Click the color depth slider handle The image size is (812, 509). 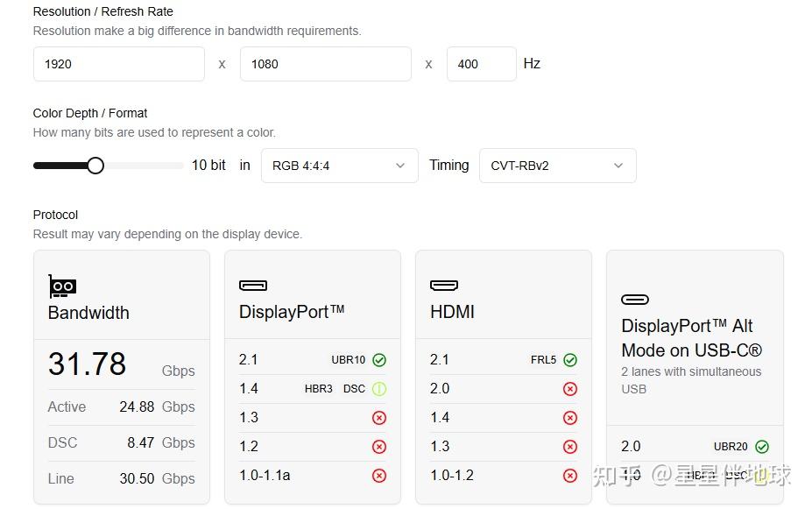tap(95, 166)
